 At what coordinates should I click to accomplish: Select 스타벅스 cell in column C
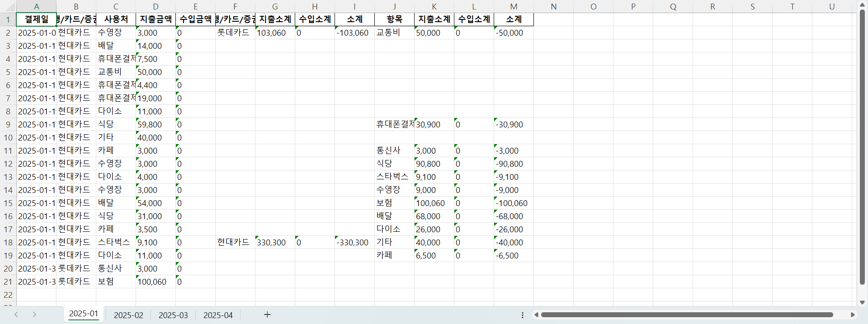(116, 242)
